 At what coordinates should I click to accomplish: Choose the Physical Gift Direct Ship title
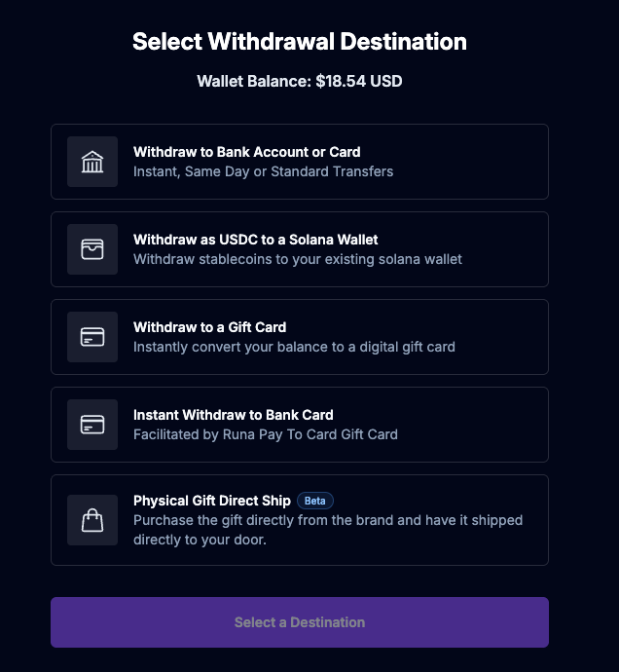click(x=211, y=501)
